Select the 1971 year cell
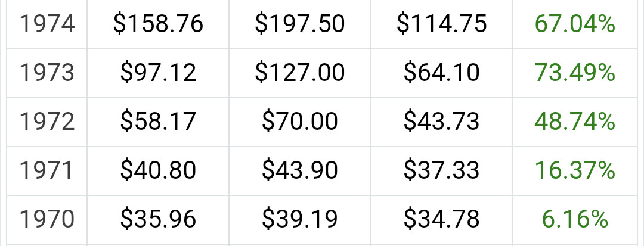 (47, 171)
